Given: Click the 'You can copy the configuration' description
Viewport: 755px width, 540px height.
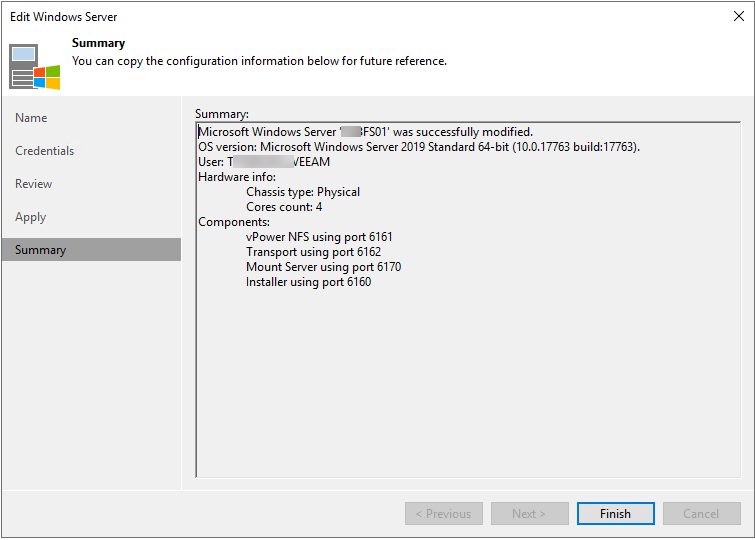Looking at the screenshot, I should point(260,61).
